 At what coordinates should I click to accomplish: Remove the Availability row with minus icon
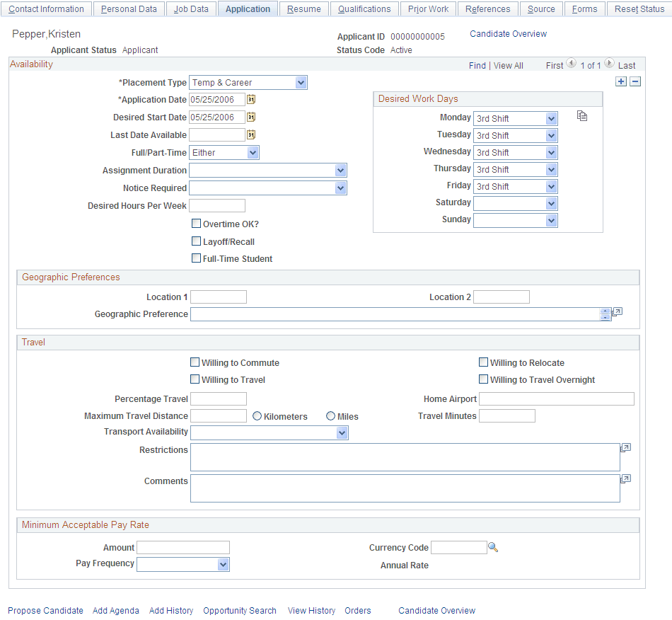pyautogui.click(x=635, y=81)
